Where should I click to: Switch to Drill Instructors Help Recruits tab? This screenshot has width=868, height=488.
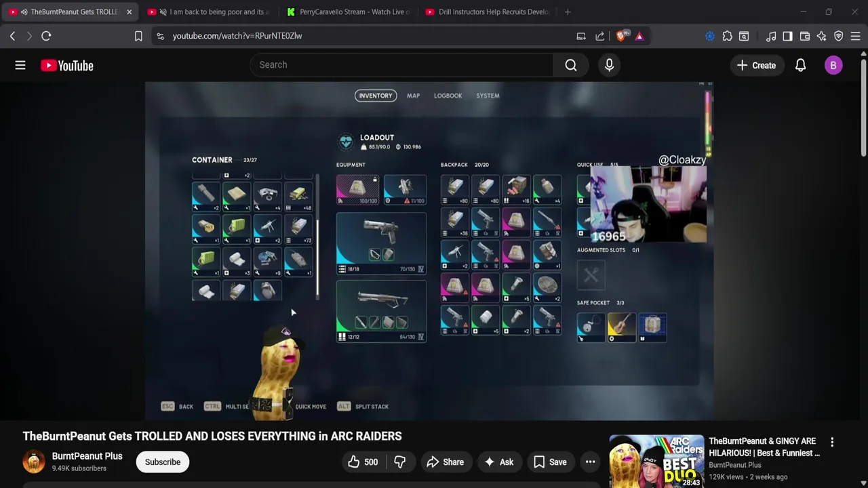488,12
